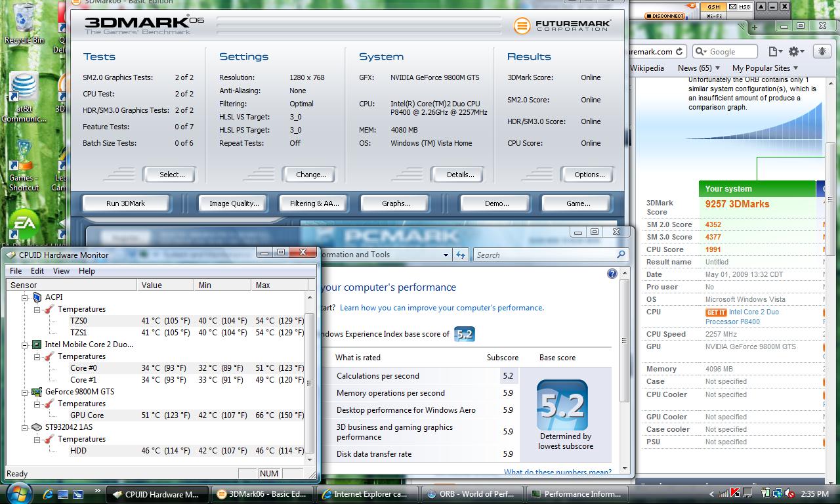Open the Recycle Bin desktop icon

[24, 23]
